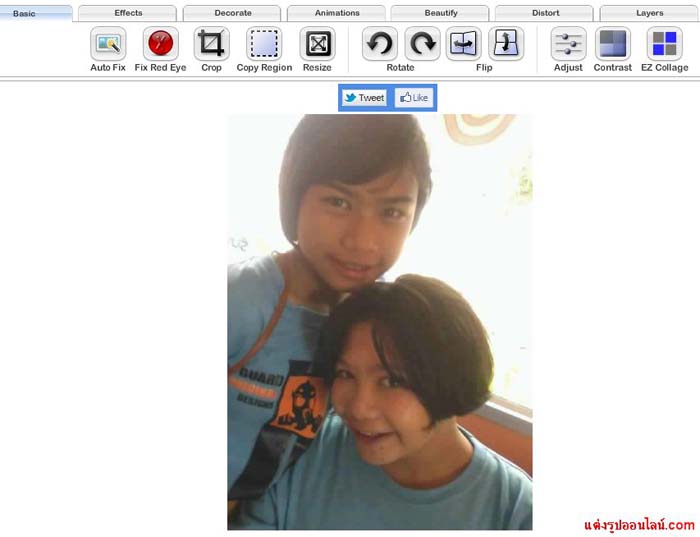This screenshot has height=537, width=700.
Task: Switch to the Beautify tab
Action: tap(440, 13)
